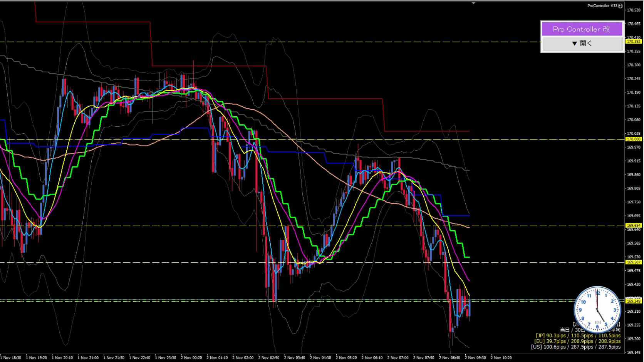Click the 170.520 price scale value

[x=634, y=10]
